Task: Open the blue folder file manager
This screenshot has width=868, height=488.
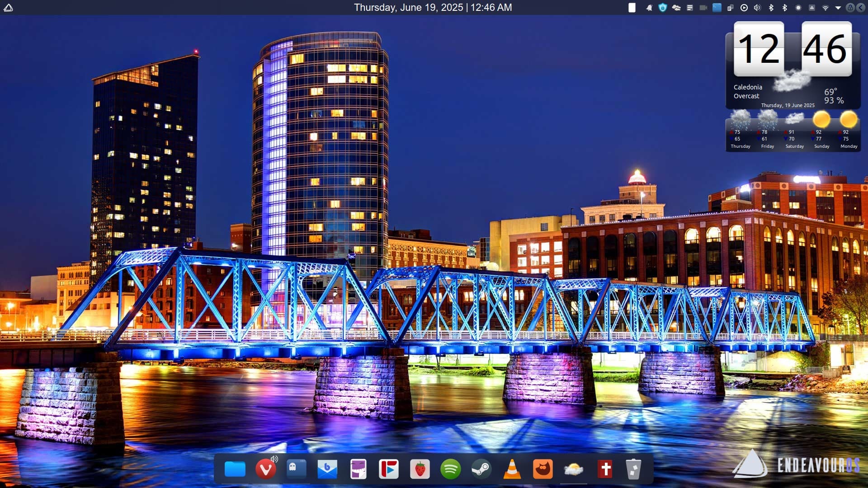Action: (235, 469)
